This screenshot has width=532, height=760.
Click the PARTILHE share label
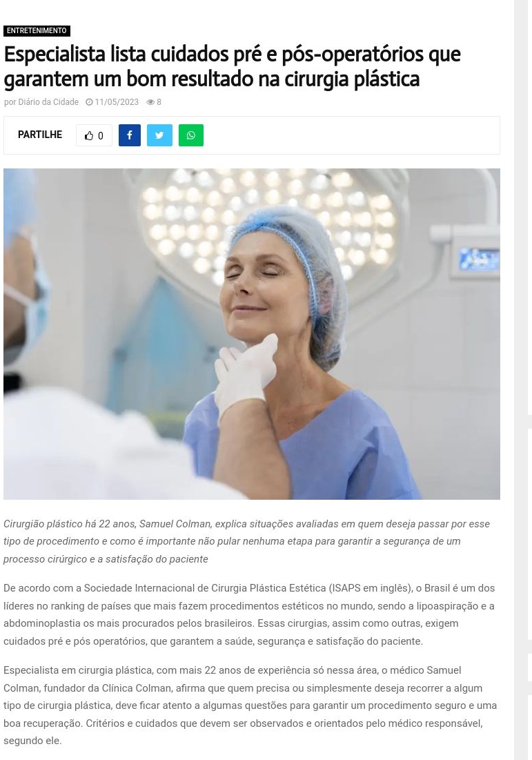click(40, 135)
